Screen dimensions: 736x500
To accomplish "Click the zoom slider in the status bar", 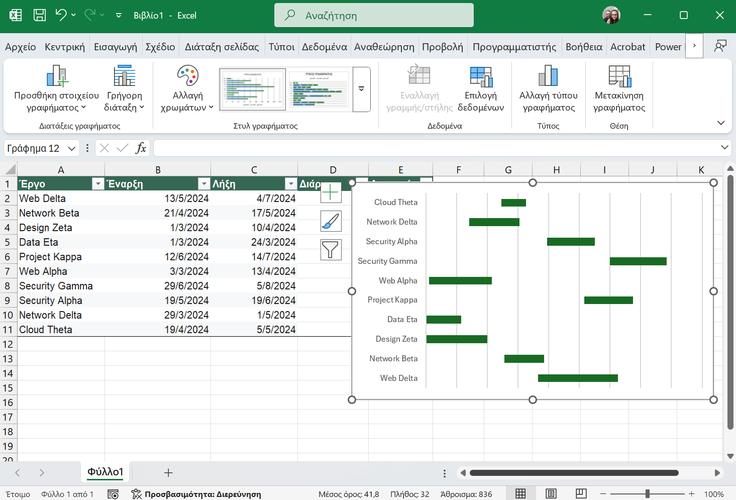I will (648, 494).
